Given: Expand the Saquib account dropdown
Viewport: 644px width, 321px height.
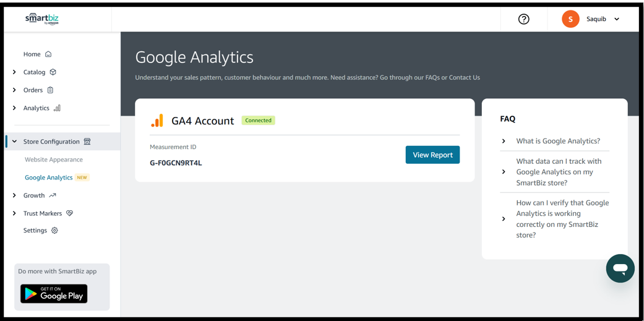Looking at the screenshot, I should [x=617, y=19].
